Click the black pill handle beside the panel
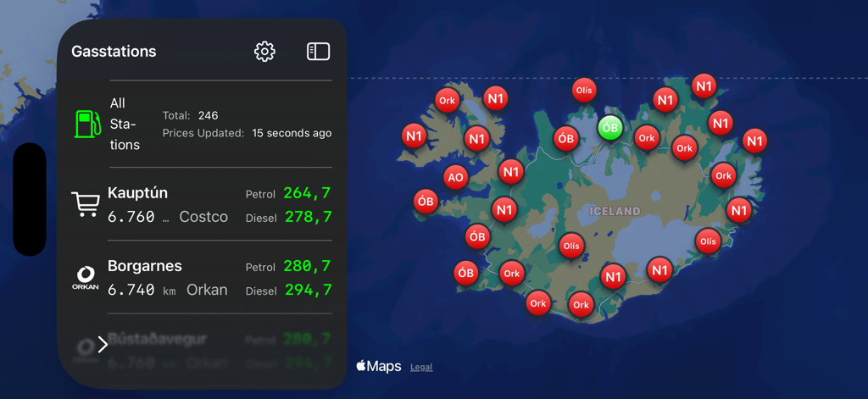868x399 pixels. click(30, 199)
